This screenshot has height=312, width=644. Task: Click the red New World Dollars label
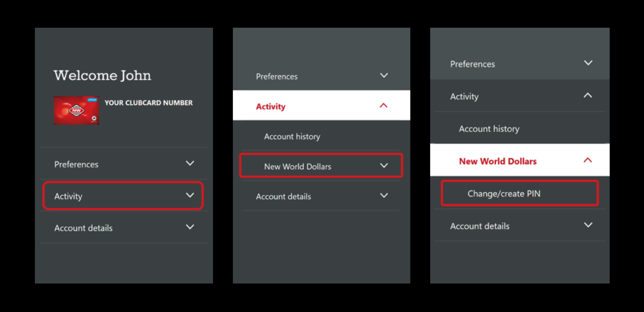(498, 161)
